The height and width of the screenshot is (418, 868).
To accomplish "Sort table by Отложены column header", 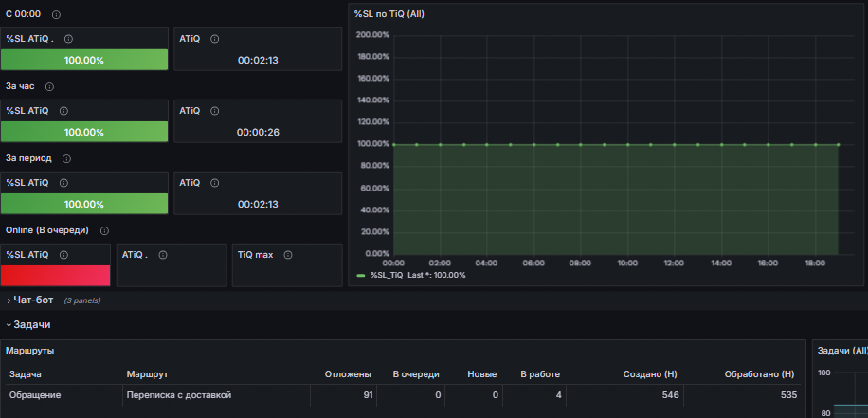I will pyautogui.click(x=348, y=374).
